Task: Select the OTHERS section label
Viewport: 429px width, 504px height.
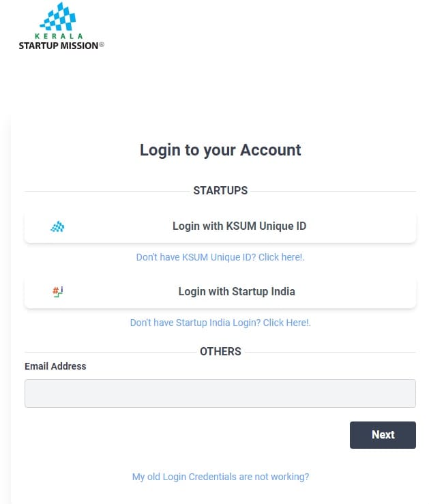Action: coord(220,351)
